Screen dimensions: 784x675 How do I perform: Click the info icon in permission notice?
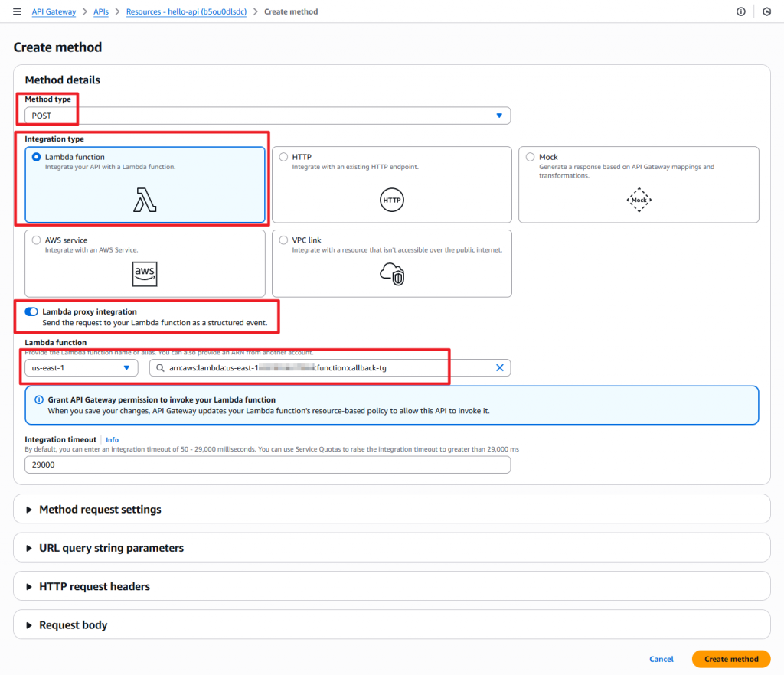(x=39, y=399)
